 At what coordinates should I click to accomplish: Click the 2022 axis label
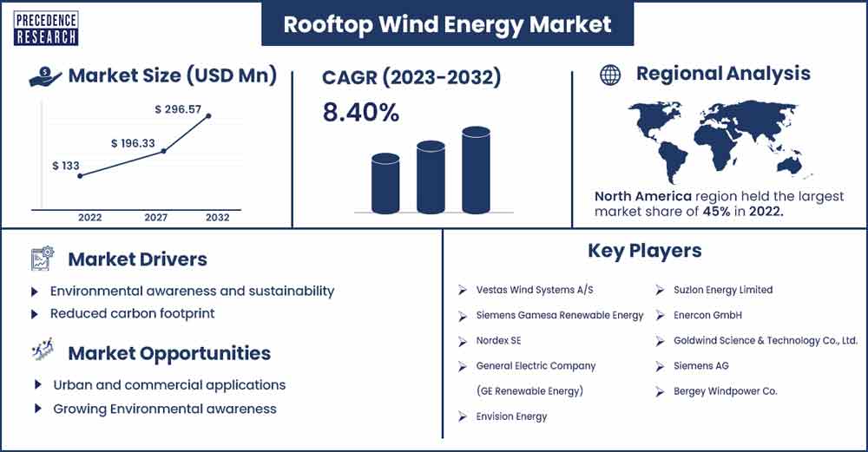click(89, 218)
